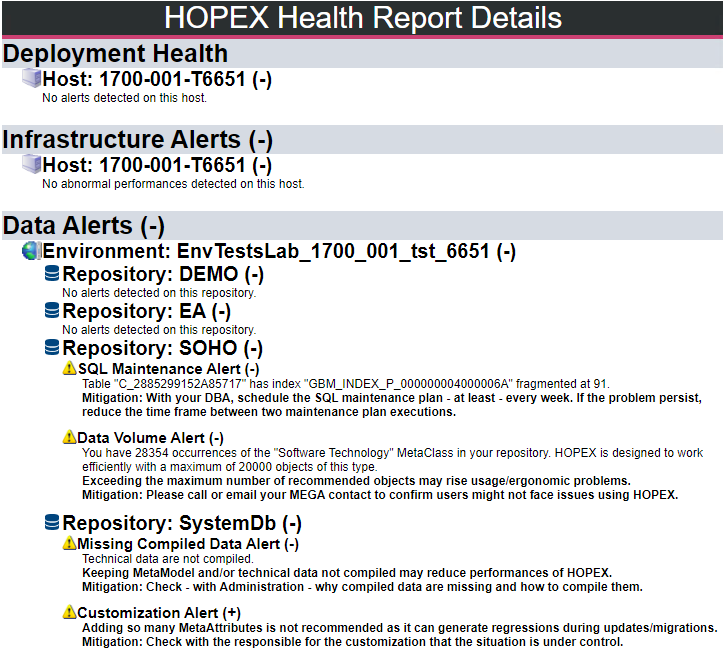Click the warning icon beside Data Volume Alert
The height and width of the screenshot is (654, 723).
pos(69,437)
